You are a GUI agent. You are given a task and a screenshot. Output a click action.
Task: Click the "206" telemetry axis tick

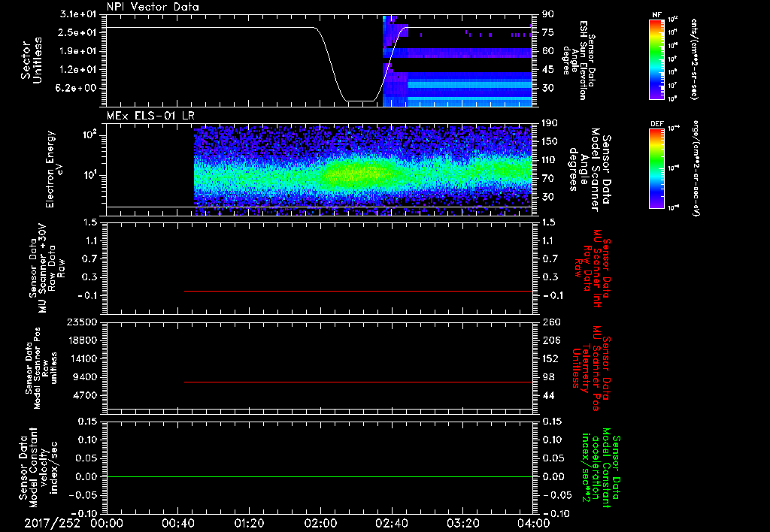(551, 340)
